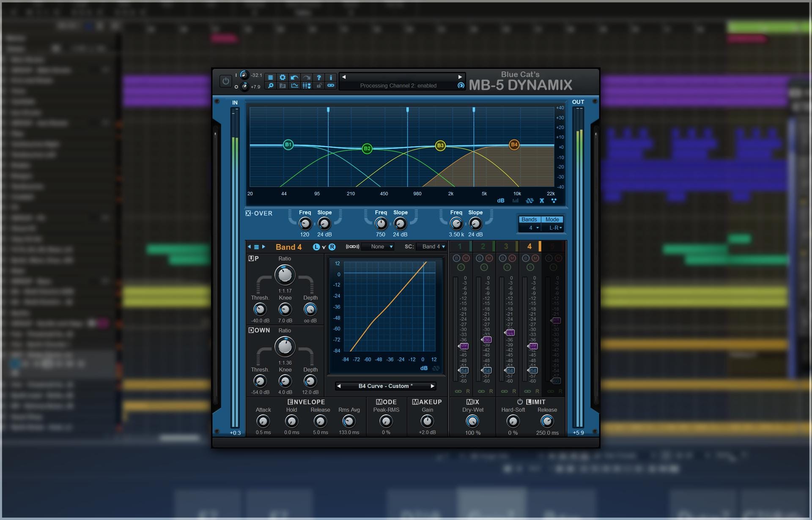
Task: Open the band list menu icon
Action: coord(256,247)
